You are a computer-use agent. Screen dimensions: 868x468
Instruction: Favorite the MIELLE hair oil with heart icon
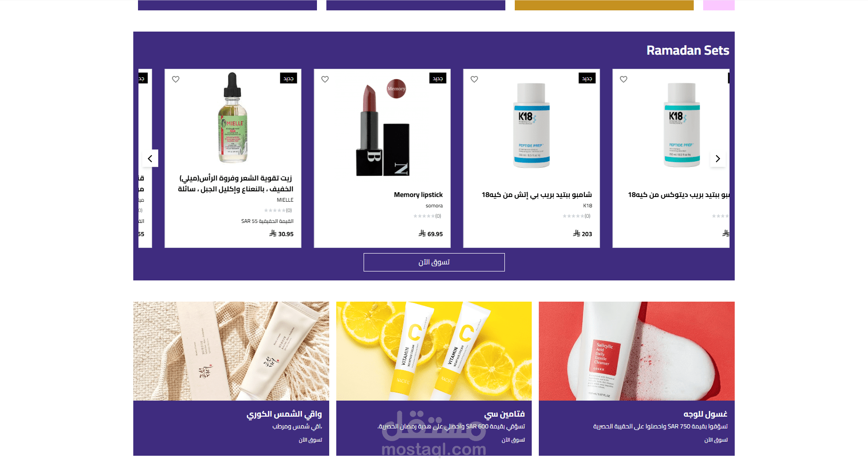[176, 79]
